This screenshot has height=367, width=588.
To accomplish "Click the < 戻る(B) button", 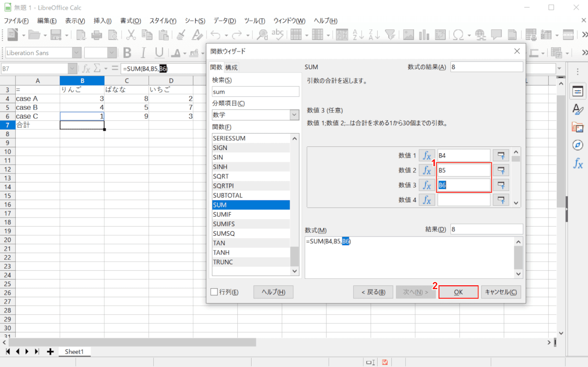I will tap(373, 292).
